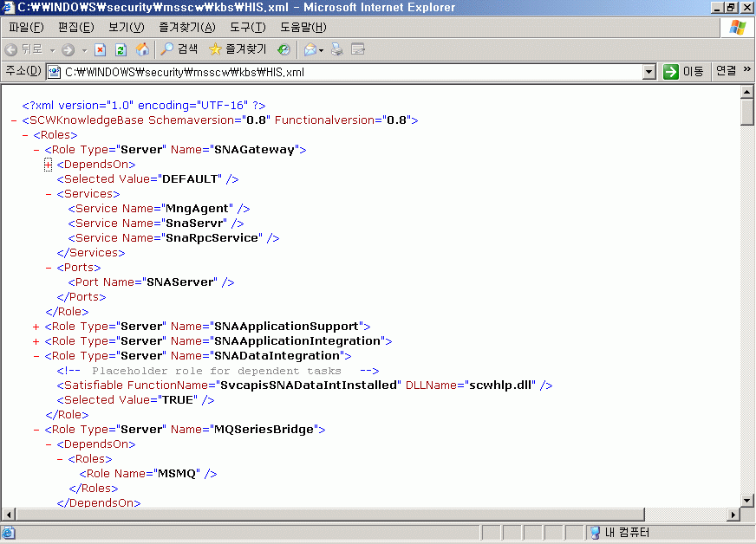Open the 즐겨찾기(A) menu
Image resolution: width=756 pixels, height=544 pixels.
click(x=187, y=28)
